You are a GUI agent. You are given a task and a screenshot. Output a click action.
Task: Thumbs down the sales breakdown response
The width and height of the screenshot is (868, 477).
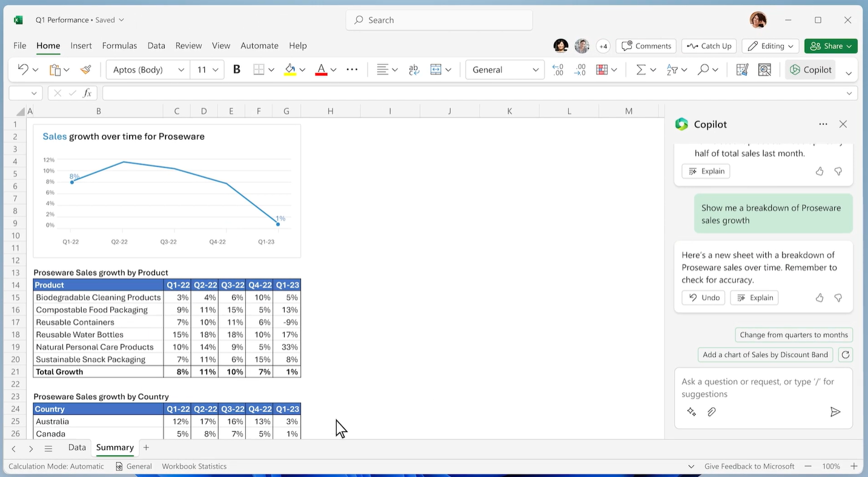[x=838, y=298]
